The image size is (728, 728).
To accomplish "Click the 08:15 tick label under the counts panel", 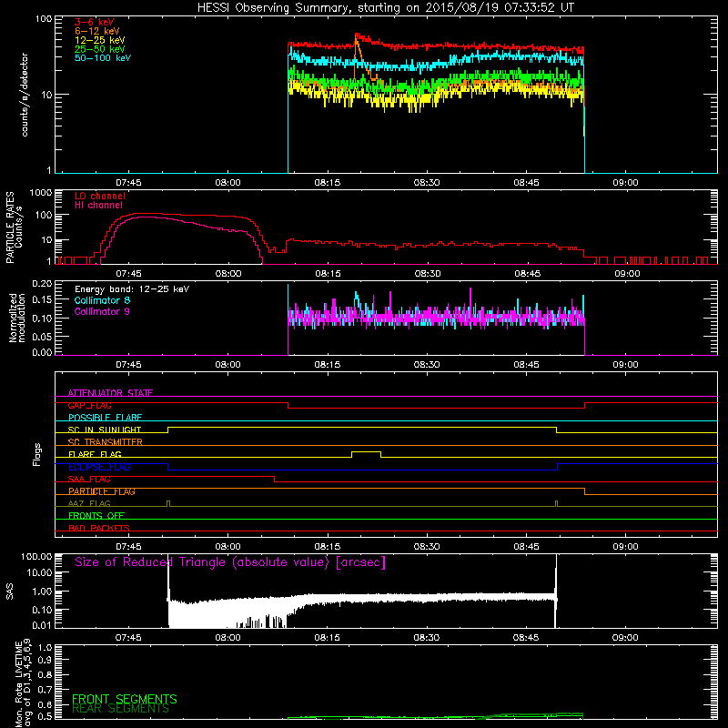I will [328, 183].
